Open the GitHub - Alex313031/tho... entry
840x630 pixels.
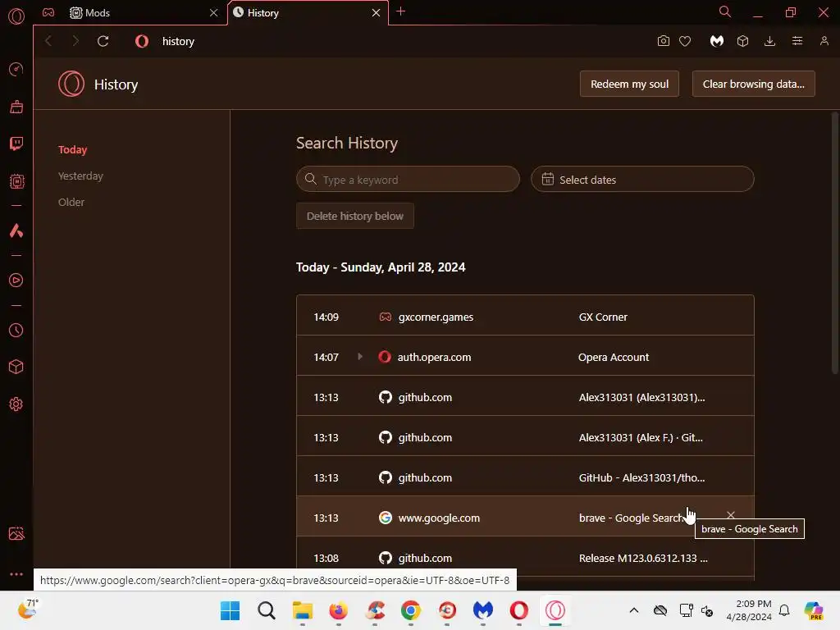525,477
